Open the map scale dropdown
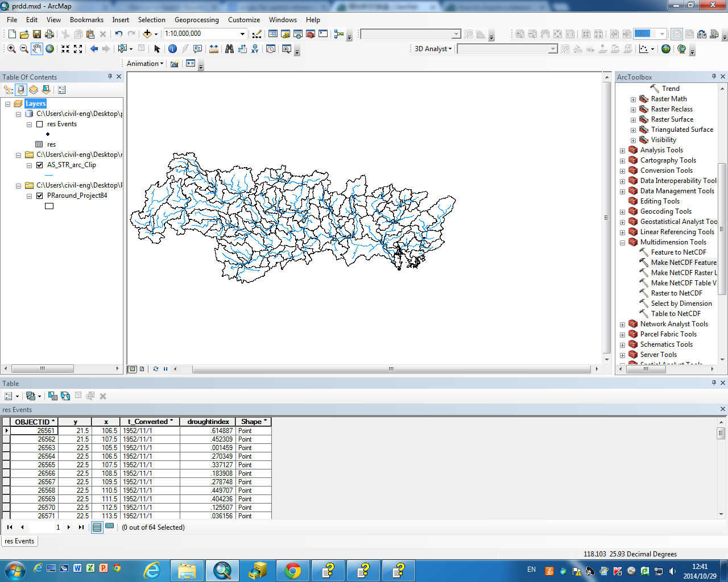 (242, 34)
